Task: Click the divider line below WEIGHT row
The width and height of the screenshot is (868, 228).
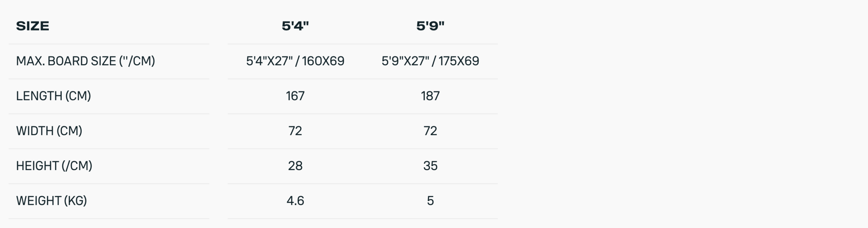Action: (109, 219)
